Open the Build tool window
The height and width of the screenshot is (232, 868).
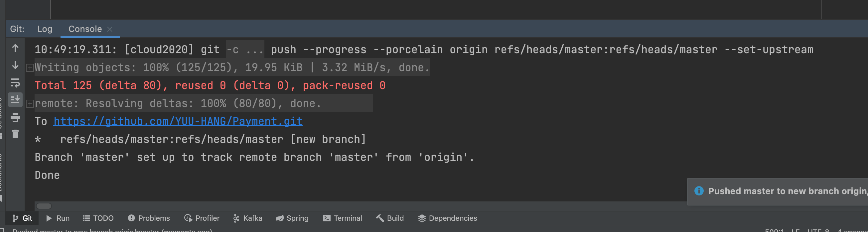tap(390, 218)
